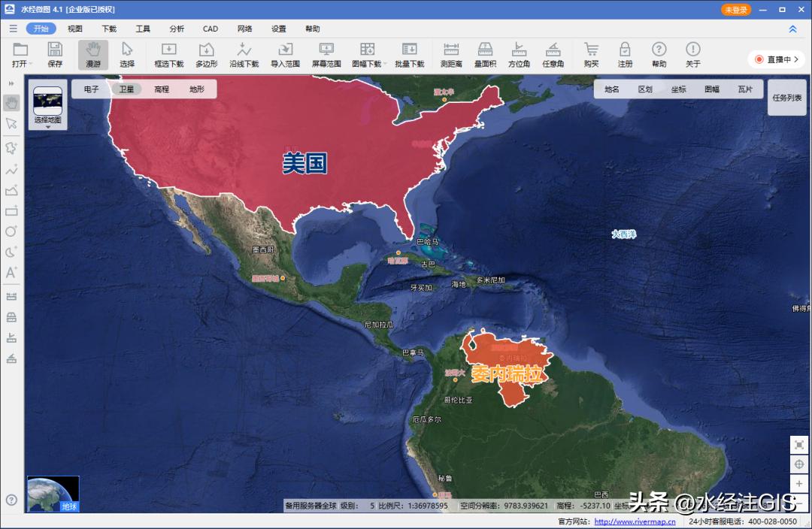The height and width of the screenshot is (529, 812).
Task: Click the 美国 label on map
Action: (x=304, y=163)
